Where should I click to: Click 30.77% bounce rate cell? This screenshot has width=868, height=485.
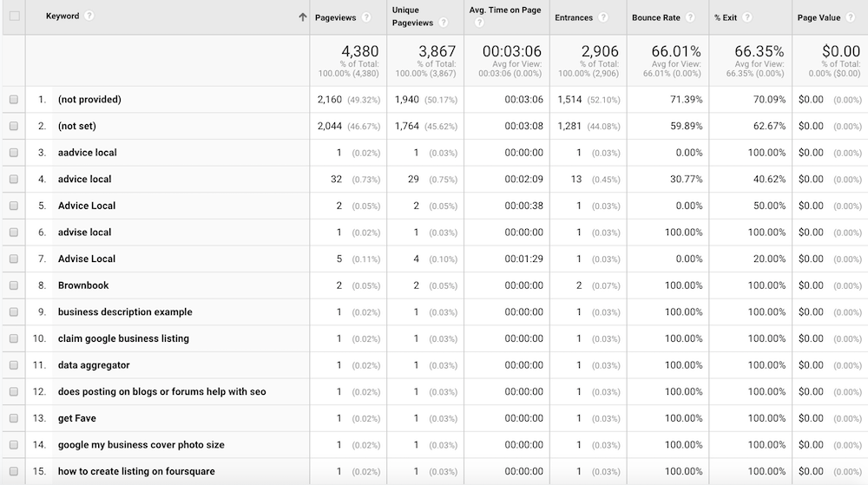click(x=686, y=180)
